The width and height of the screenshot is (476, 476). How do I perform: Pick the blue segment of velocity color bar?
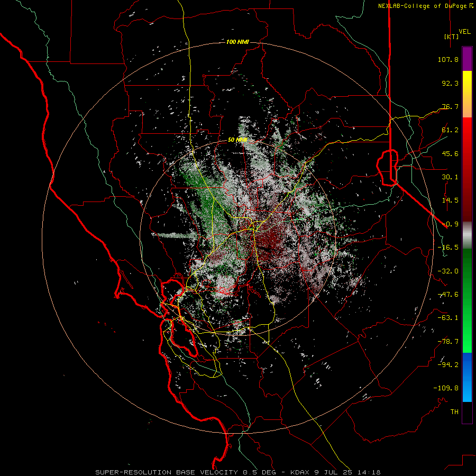[467, 377]
